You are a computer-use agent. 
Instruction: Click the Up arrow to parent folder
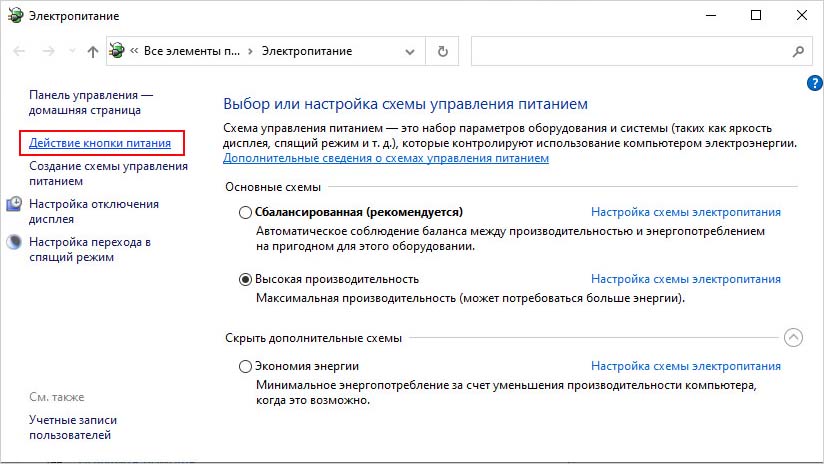[93, 51]
